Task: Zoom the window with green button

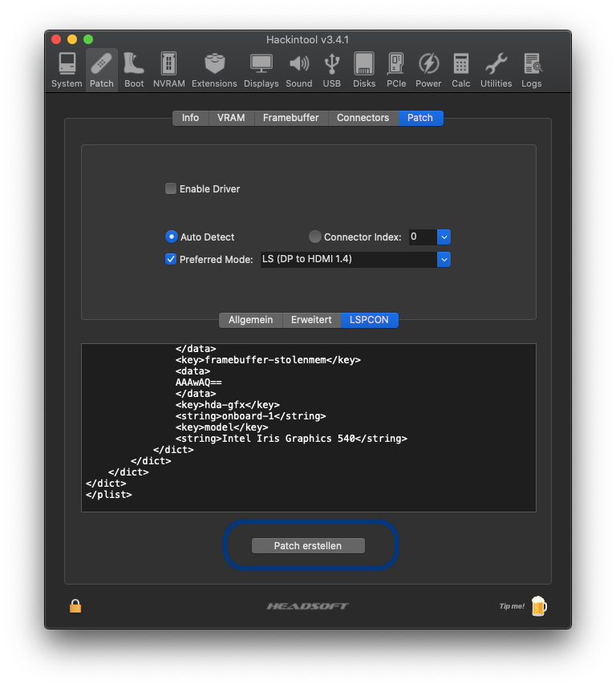Action: [x=88, y=39]
